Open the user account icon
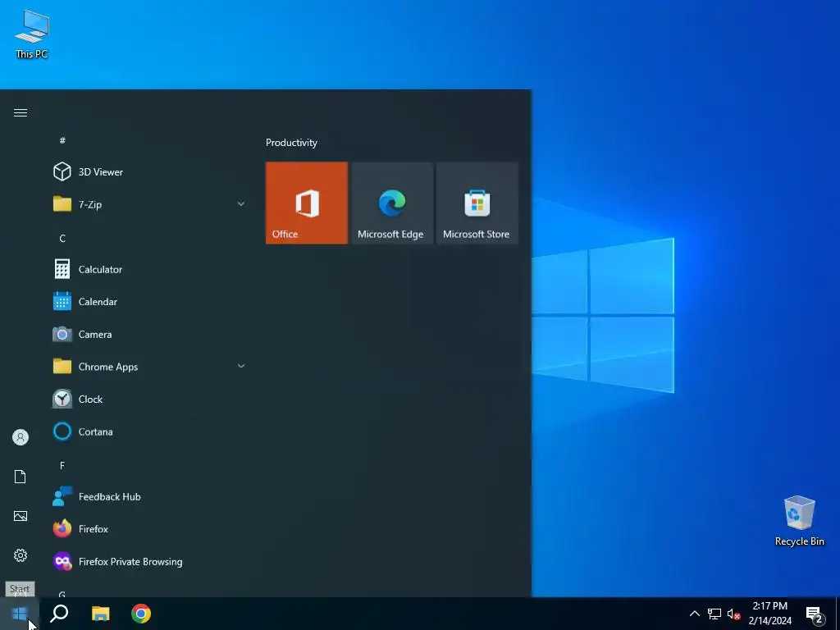Viewport: 840px width, 630px height. [21, 438]
